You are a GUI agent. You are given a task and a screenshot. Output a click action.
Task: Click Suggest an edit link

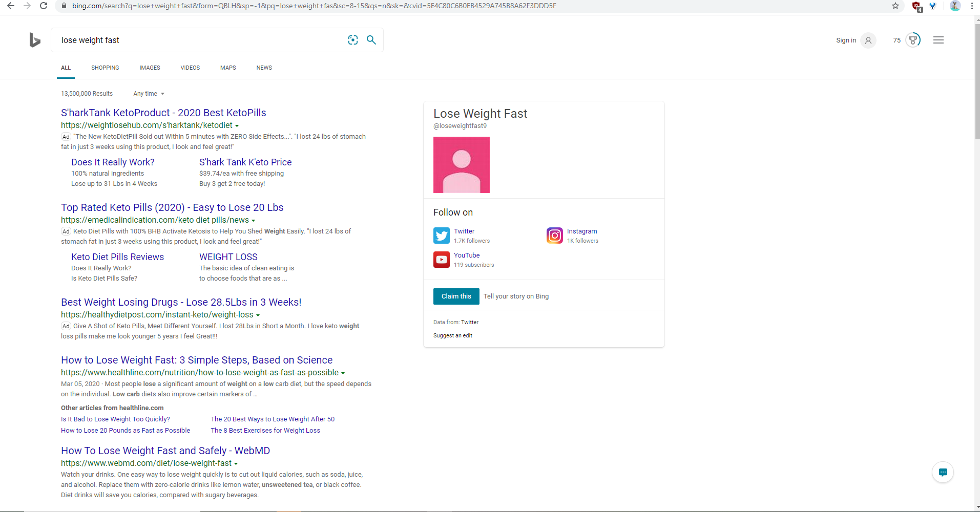pyautogui.click(x=453, y=335)
